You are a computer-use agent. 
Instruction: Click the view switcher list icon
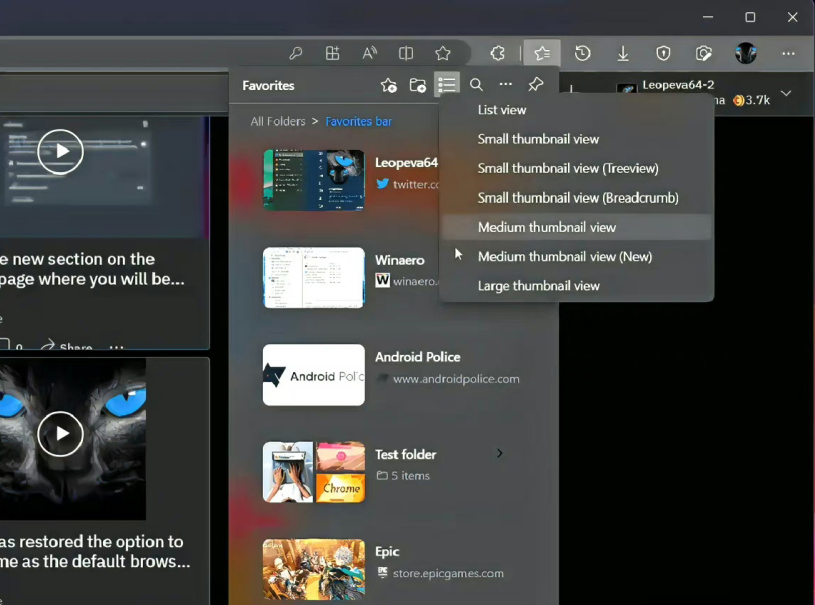tap(447, 84)
